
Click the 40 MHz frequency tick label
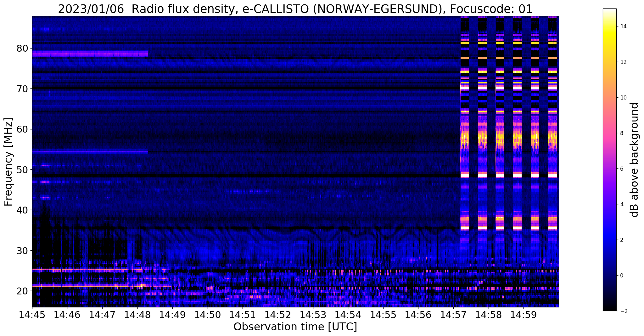coord(22,210)
